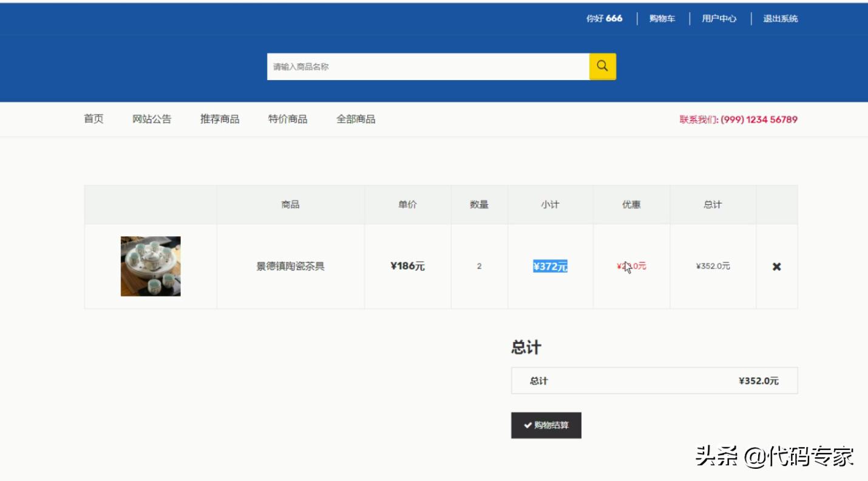The height and width of the screenshot is (481, 868).
Task: Open 用户中心 user center
Action: (x=719, y=18)
